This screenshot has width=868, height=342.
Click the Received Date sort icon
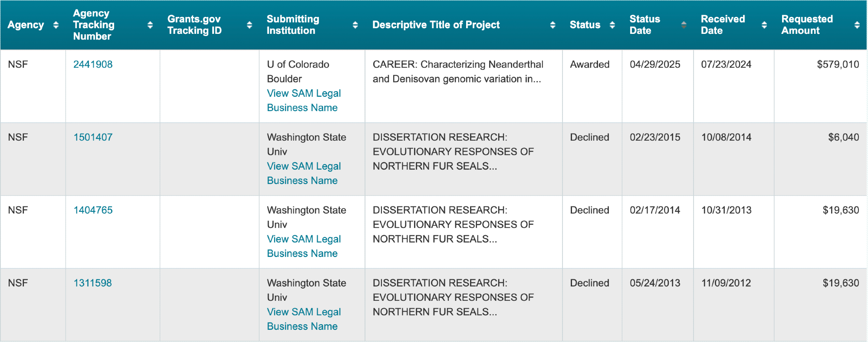click(764, 25)
